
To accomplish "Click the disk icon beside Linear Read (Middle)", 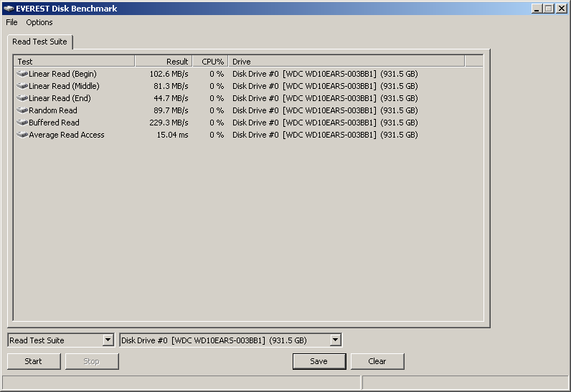I will click(22, 86).
